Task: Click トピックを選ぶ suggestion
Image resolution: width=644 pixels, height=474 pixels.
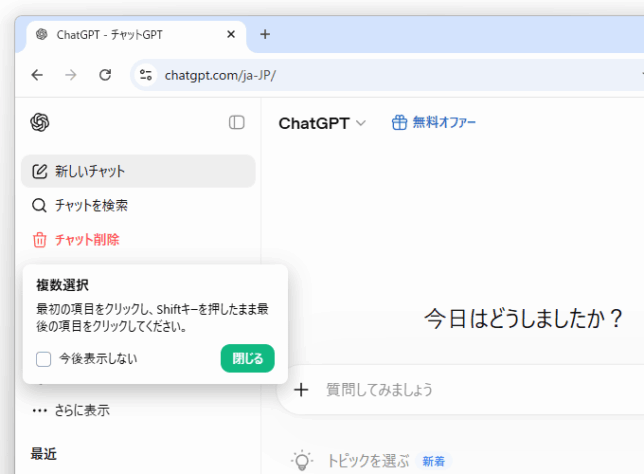Action: point(368,461)
